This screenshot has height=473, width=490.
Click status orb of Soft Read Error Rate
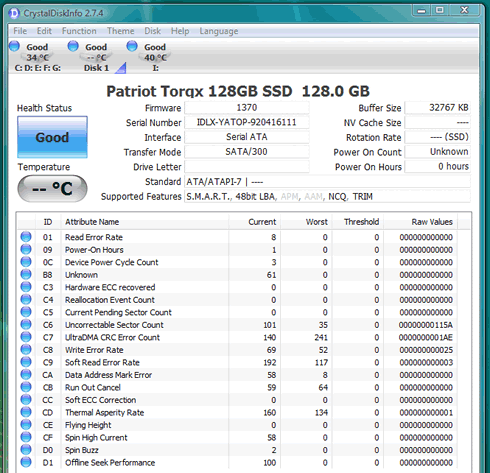(26, 362)
